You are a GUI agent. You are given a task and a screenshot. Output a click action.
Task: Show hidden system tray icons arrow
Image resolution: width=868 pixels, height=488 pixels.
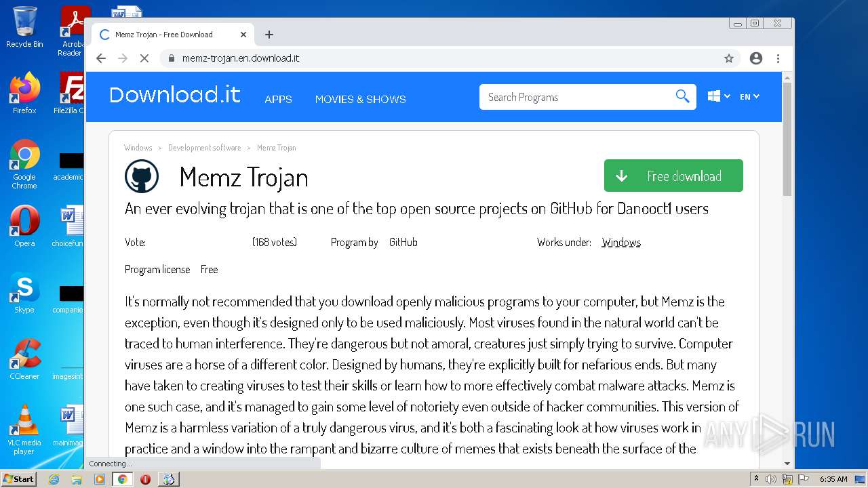[x=757, y=479]
